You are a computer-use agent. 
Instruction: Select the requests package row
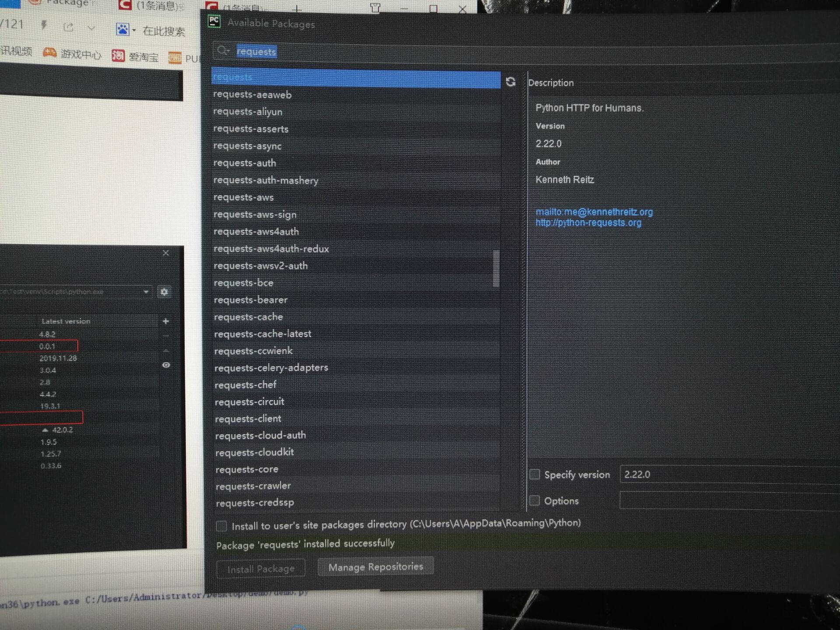point(356,78)
